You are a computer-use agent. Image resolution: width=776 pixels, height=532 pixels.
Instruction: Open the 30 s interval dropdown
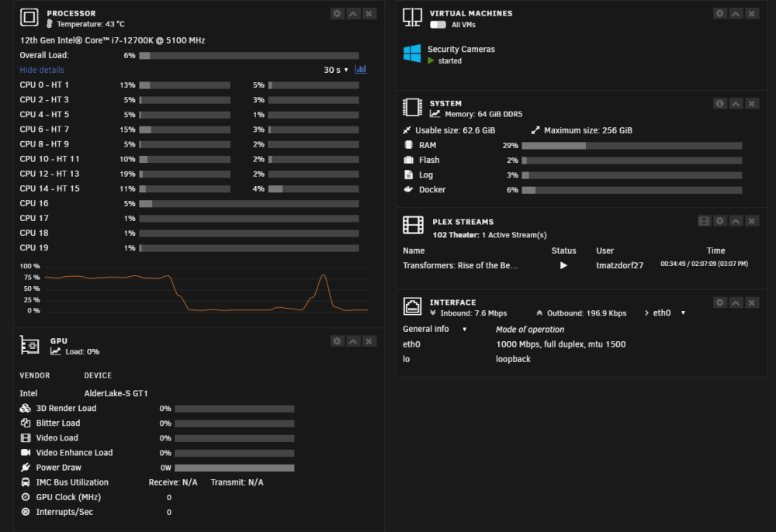[x=336, y=71]
